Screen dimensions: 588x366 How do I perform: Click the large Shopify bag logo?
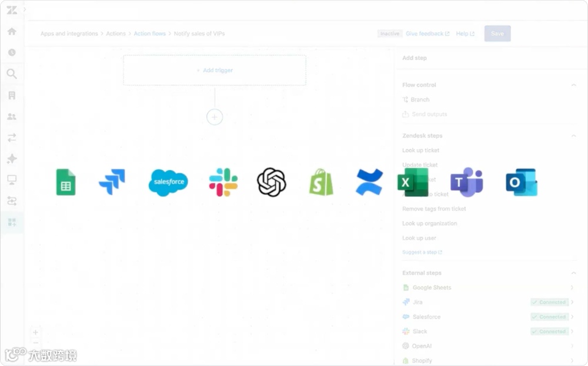point(321,182)
